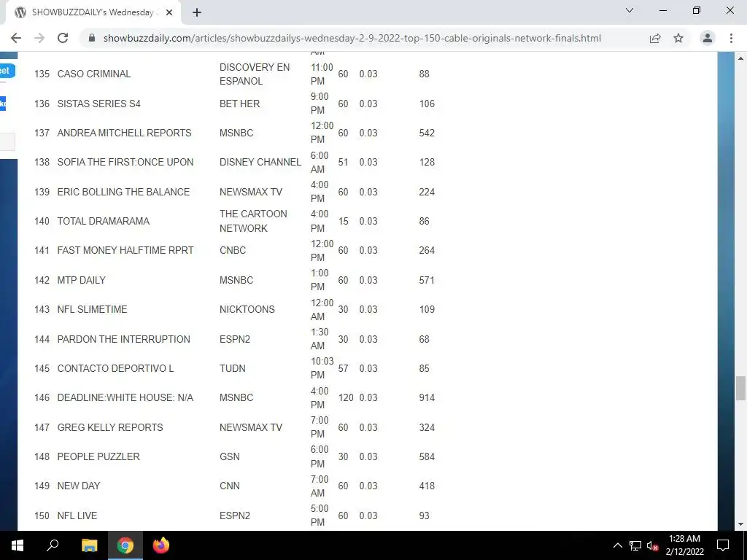Click the address bar URL
The width and height of the screenshot is (747, 560).
point(352,38)
